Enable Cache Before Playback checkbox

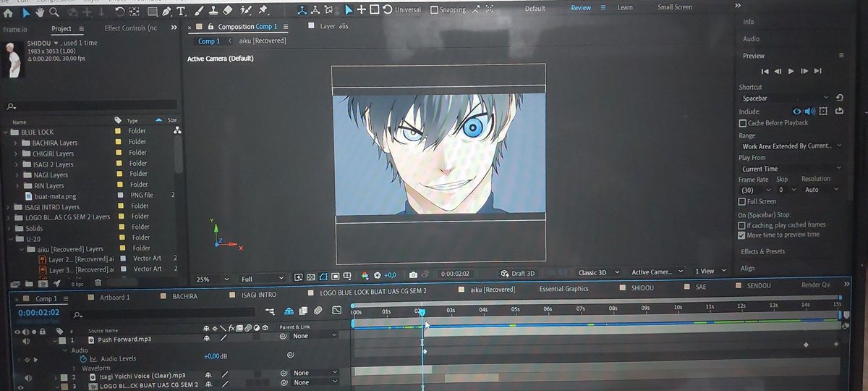[x=742, y=123]
